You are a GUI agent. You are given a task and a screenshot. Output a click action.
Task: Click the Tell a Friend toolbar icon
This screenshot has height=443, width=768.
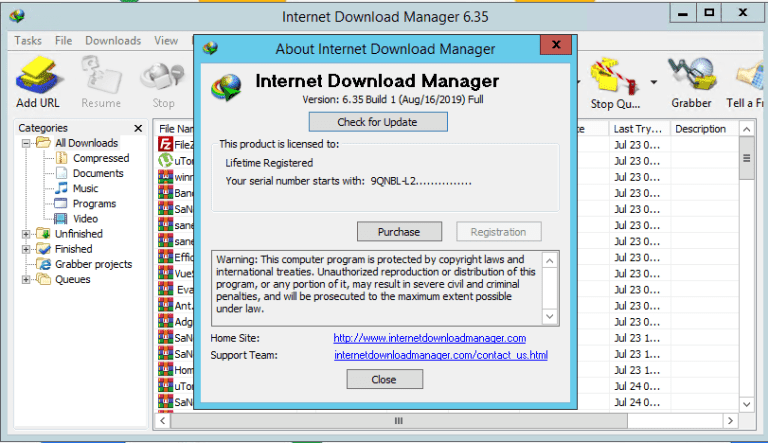point(747,82)
